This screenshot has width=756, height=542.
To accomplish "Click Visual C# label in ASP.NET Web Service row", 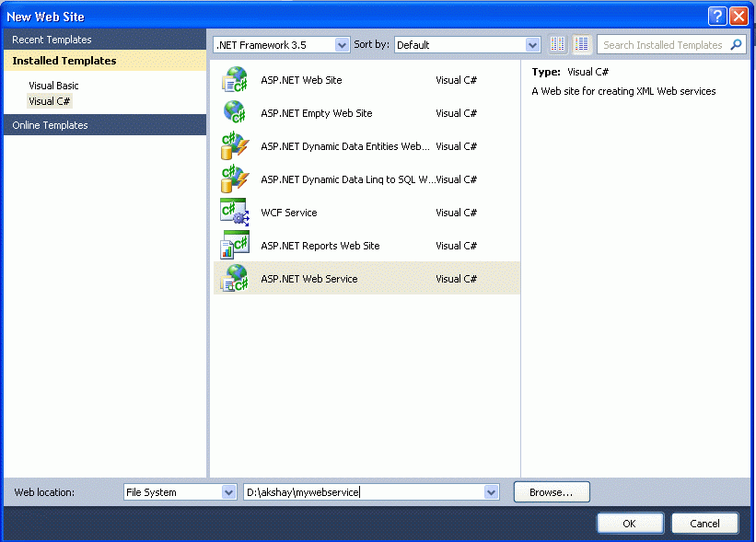I will [x=456, y=279].
